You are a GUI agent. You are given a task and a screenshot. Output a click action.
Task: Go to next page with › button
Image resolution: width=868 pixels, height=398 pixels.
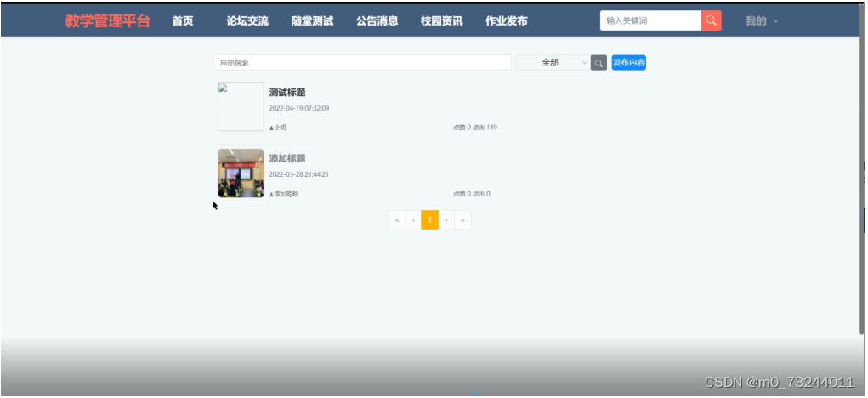[x=446, y=219]
